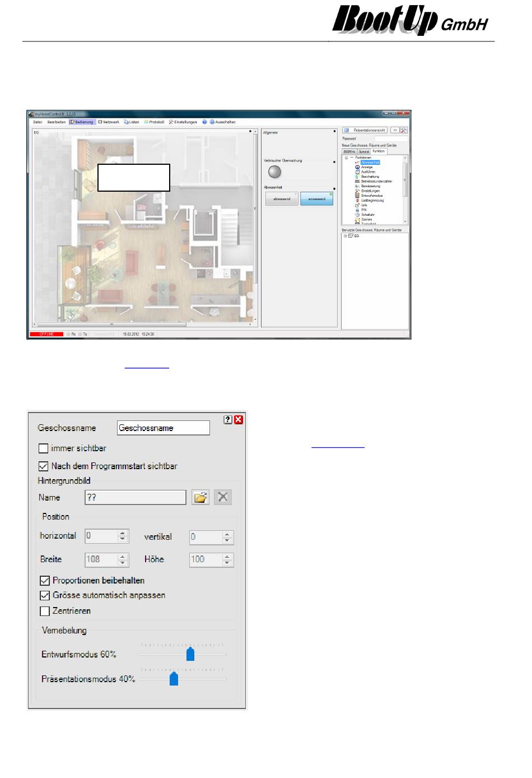Select the Entwurfsmodus house icon
The height and width of the screenshot is (778, 532).
(357, 196)
